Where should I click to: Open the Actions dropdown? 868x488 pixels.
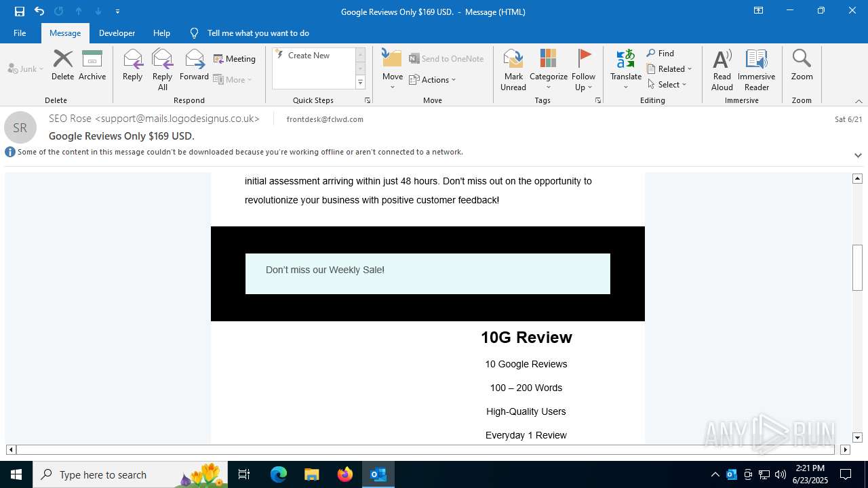pyautogui.click(x=433, y=79)
